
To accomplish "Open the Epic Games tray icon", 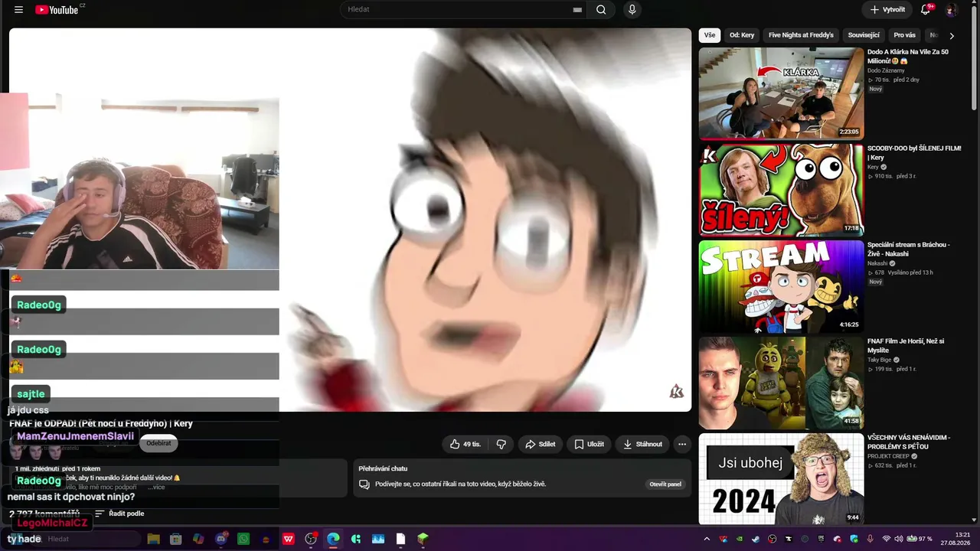I will pos(821,539).
